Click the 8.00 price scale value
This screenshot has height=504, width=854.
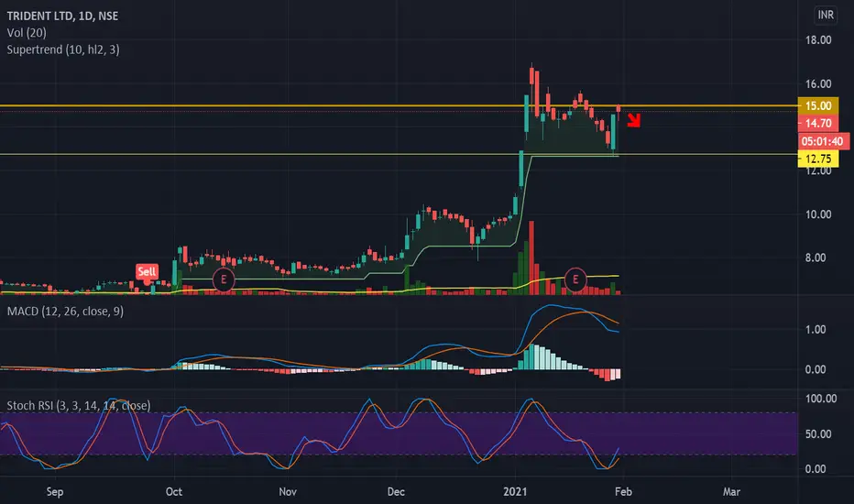(x=816, y=257)
